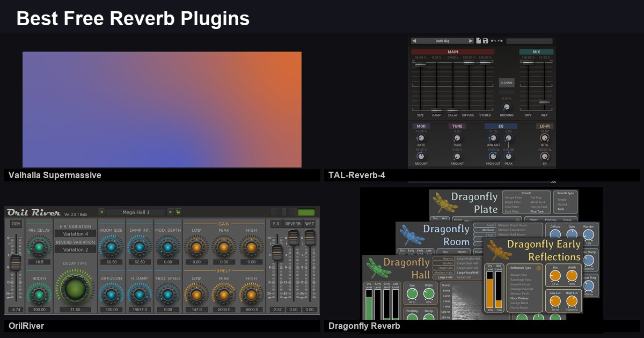Click the next preset arrow in OrilRiver
644x338 pixels.
pos(170,212)
